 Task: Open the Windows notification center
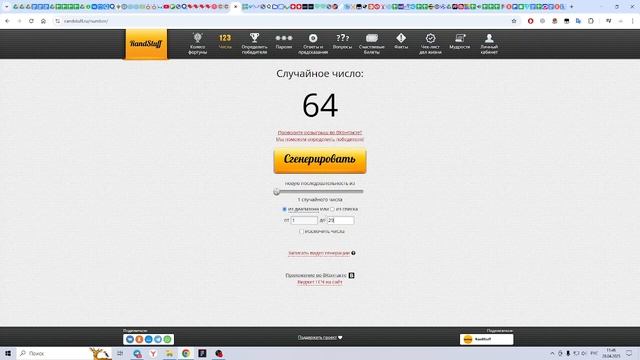pos(629,353)
